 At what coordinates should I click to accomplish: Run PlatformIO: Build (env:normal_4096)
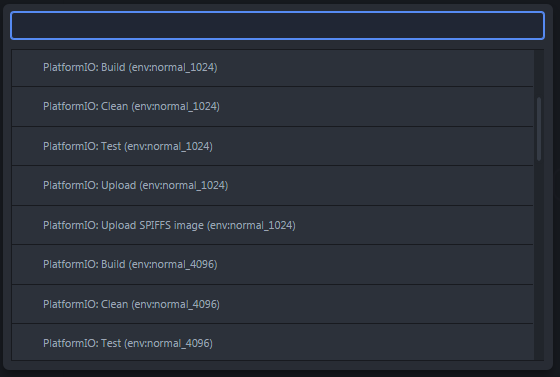(x=272, y=265)
